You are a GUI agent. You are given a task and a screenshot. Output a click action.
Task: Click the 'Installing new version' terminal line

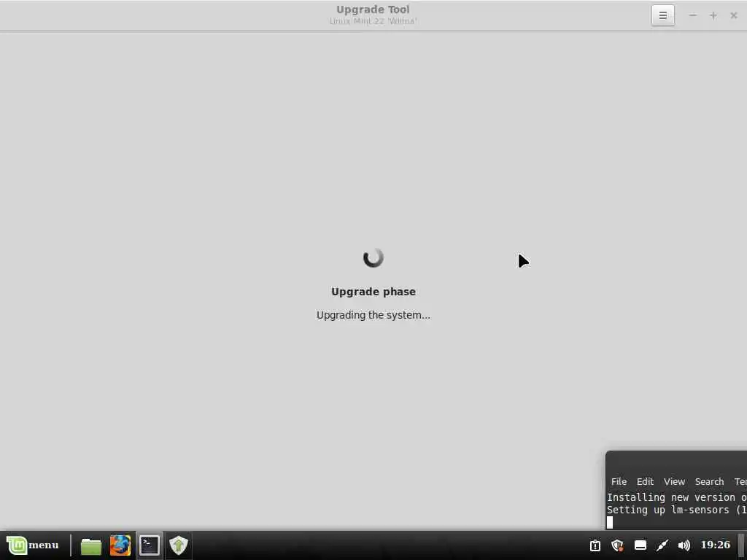click(676, 497)
